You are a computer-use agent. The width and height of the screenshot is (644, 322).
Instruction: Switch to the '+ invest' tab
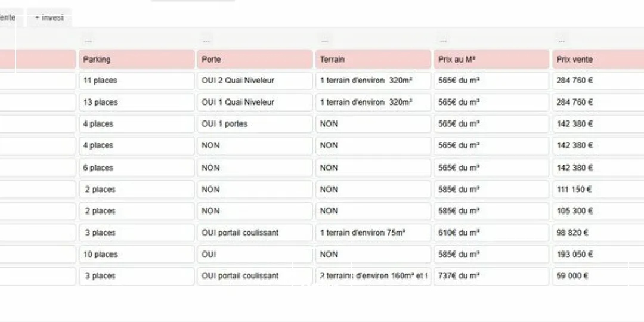49,18
